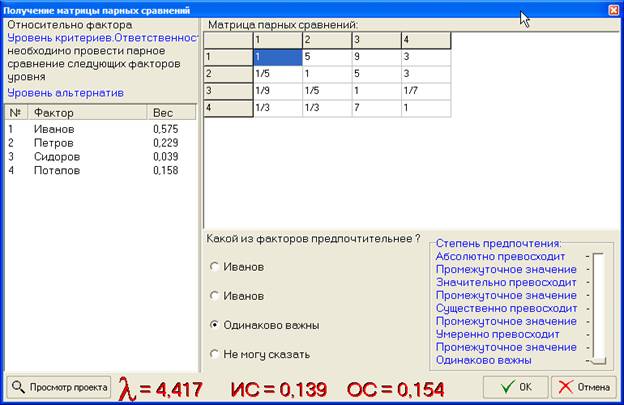Confirm the matrix with the OK button
Viewport: 624px width, 405px height.
pyautogui.click(x=515, y=387)
